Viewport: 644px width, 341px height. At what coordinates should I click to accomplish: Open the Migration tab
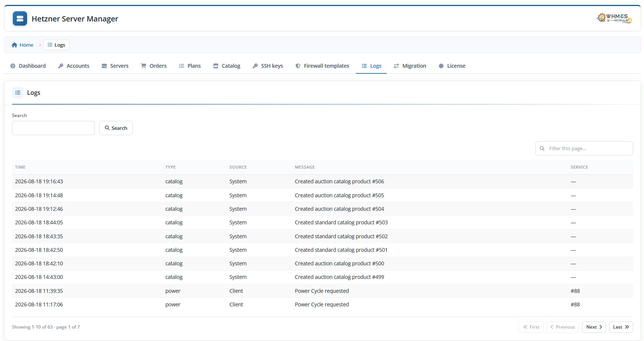410,66
